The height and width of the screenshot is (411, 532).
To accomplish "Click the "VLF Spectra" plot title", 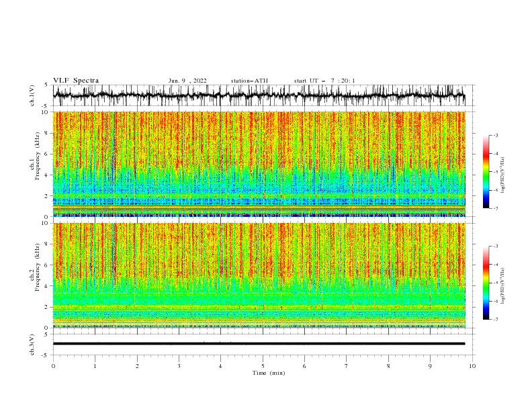I will pos(76,81).
